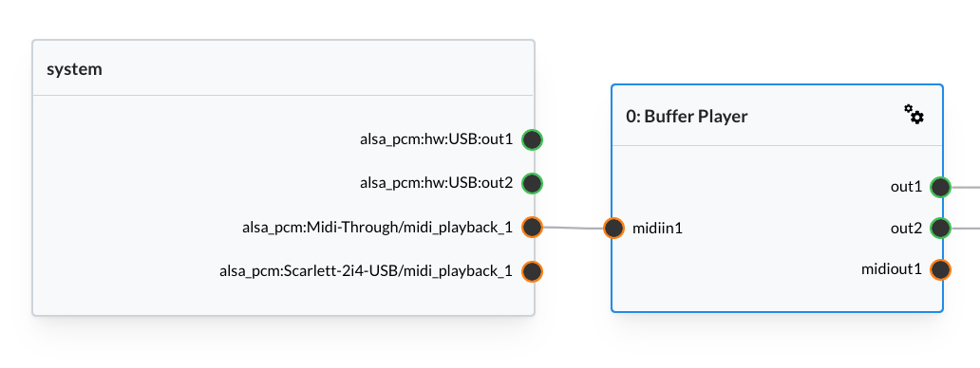Screen dimensions: 980x368
Task: Open Buffer Player settings gears icon
Action: [x=914, y=115]
